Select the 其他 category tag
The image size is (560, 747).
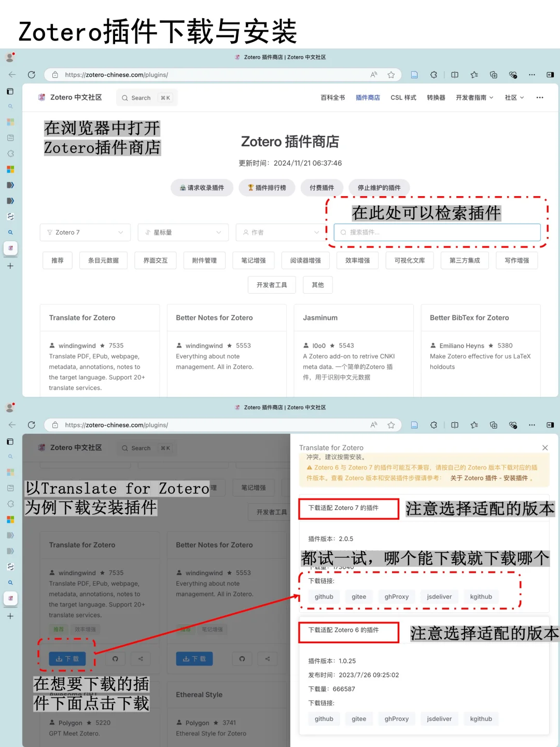pyautogui.click(x=318, y=285)
